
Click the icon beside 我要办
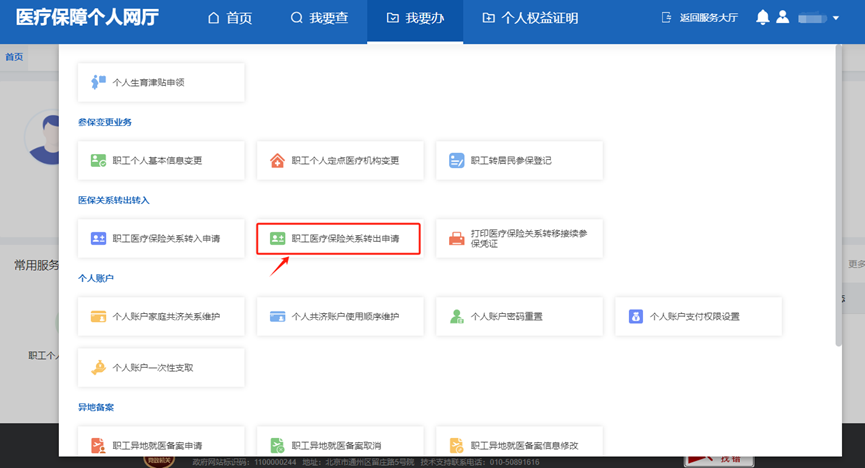tap(392, 18)
